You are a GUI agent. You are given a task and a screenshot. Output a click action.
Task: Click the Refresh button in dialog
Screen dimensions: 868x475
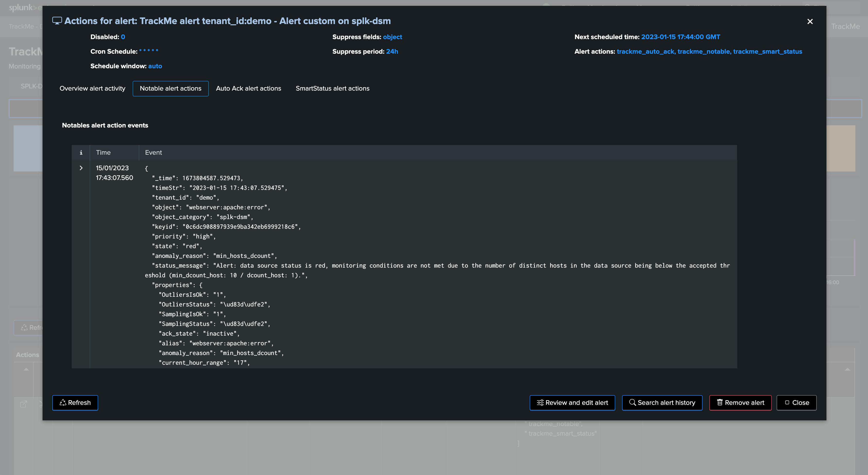(75, 403)
